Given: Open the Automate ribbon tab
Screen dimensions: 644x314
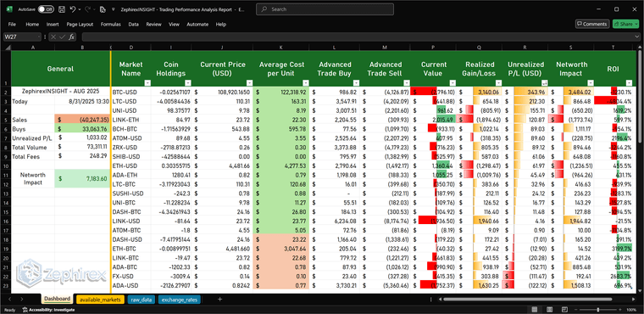Looking at the screenshot, I should 197,25.
